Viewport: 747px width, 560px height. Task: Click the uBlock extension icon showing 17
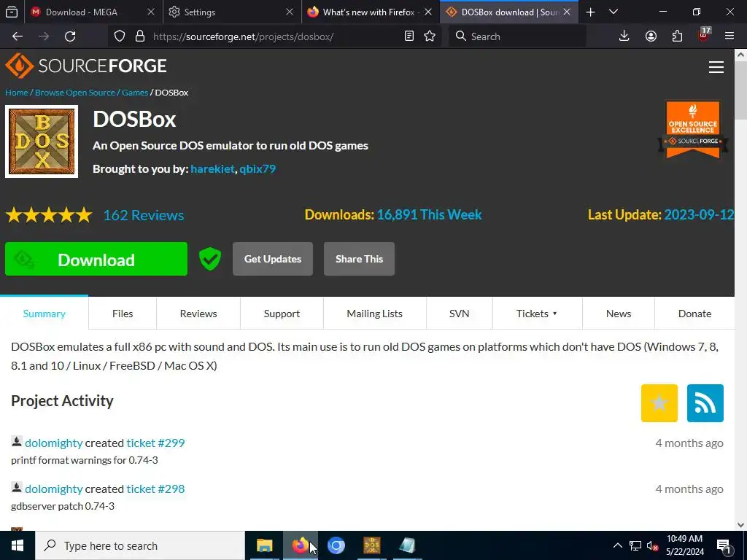704,35
